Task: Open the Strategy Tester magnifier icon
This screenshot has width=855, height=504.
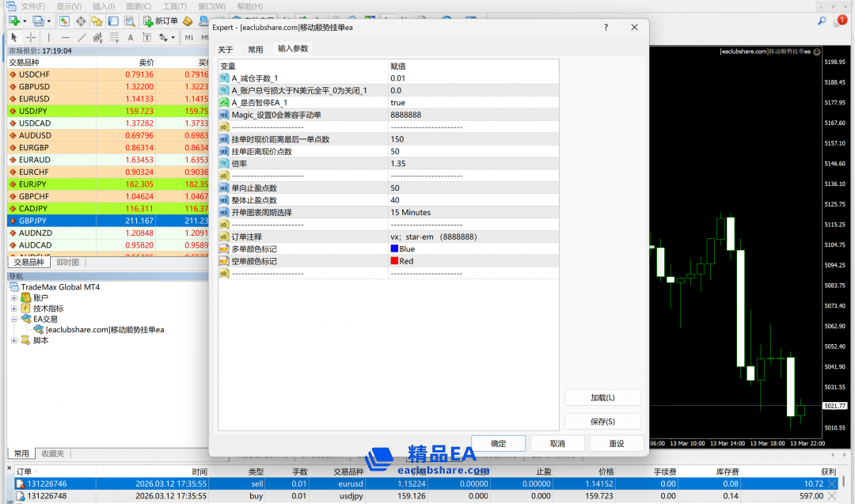Action: 131,21
